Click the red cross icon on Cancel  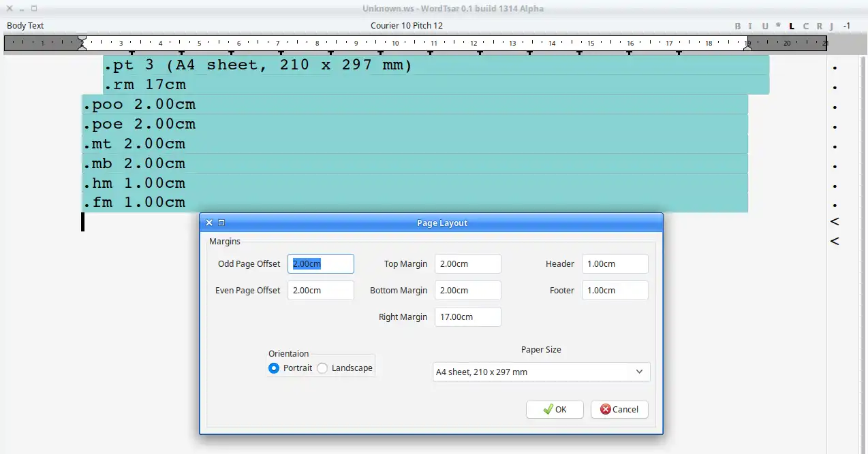[605, 409]
